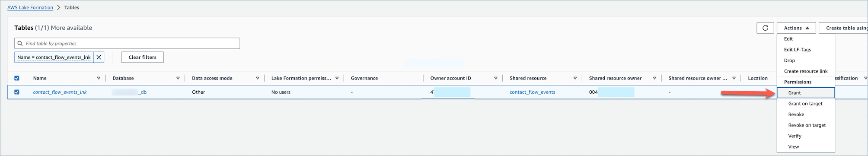Image resolution: width=868 pixels, height=156 pixels.
Task: Sort by Shared resource column arrow
Action: pos(575,78)
